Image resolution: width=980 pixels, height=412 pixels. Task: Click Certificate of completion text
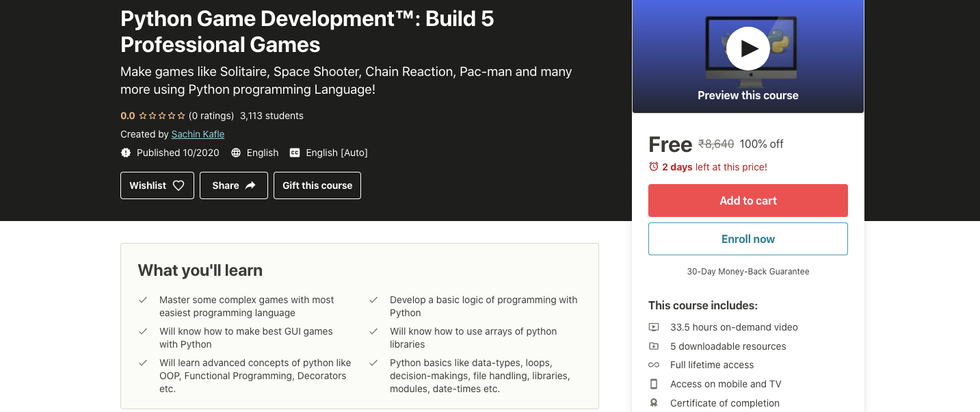[725, 403]
